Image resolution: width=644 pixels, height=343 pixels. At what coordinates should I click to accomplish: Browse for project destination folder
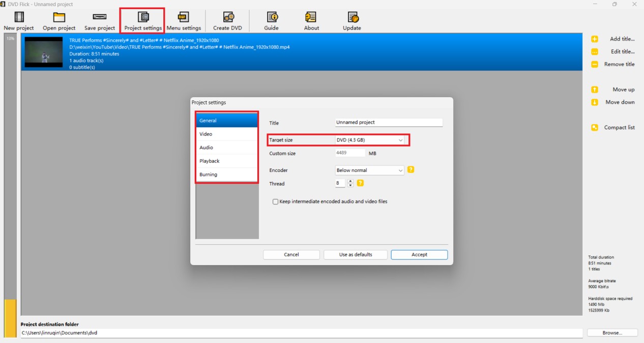click(612, 333)
